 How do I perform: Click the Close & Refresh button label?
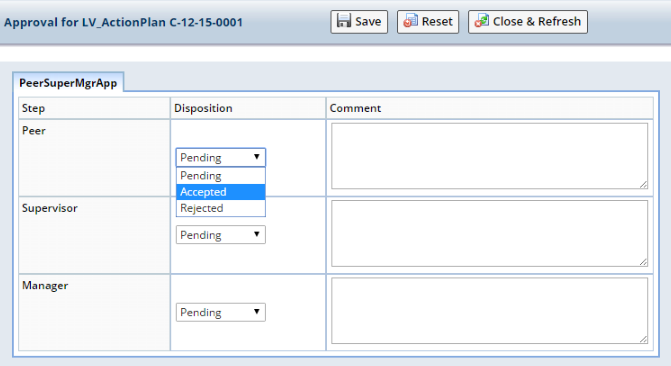[537, 21]
